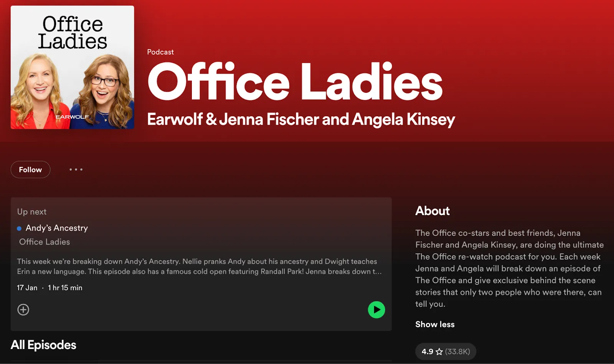Click the Podcast label above title
Image resolution: width=614 pixels, height=364 pixels.
[x=160, y=52]
